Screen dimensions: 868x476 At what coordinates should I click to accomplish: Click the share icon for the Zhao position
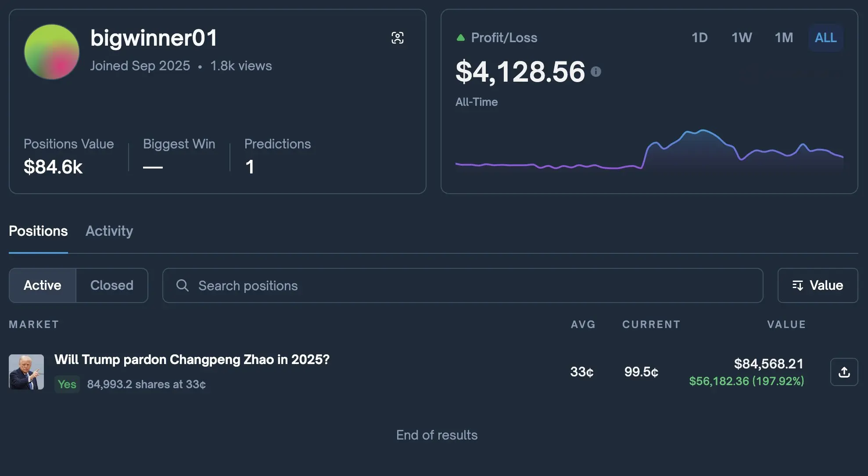844,372
